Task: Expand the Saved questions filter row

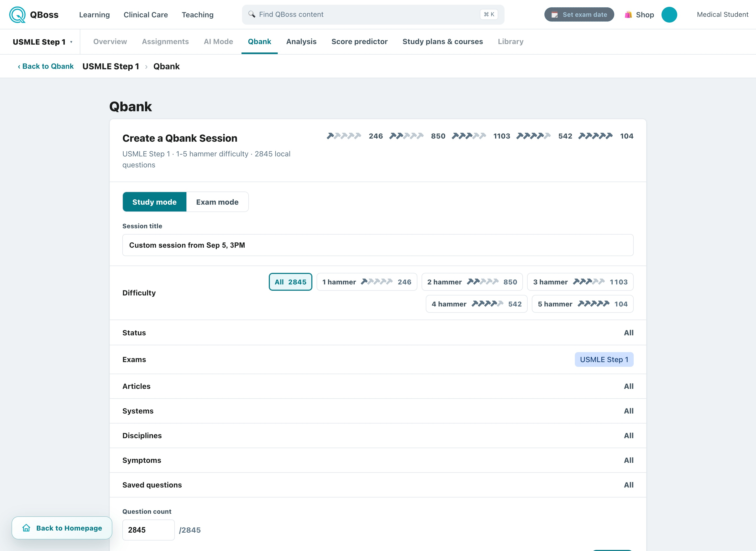Action: [x=378, y=485]
